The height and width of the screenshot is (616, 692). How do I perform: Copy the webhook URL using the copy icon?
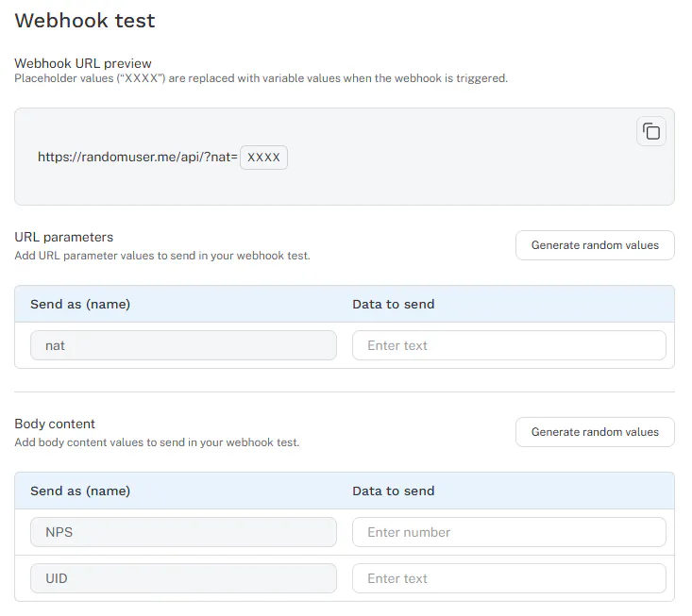coord(651,131)
